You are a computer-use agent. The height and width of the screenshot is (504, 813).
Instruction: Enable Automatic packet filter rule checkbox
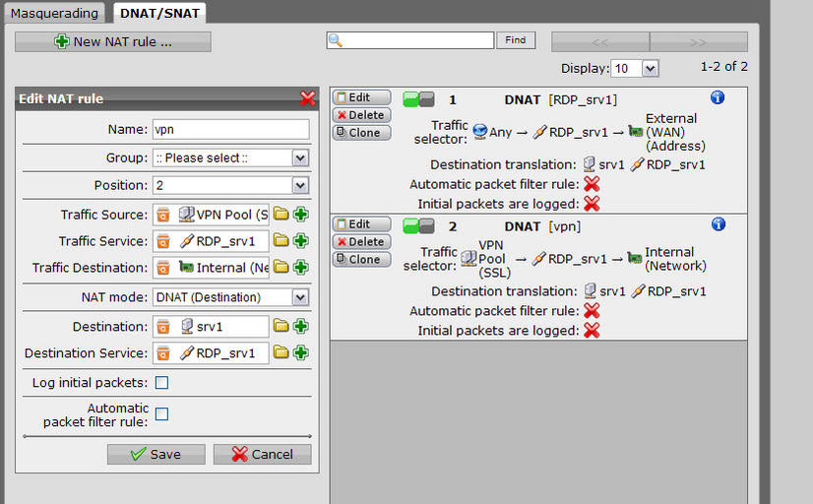point(161,414)
